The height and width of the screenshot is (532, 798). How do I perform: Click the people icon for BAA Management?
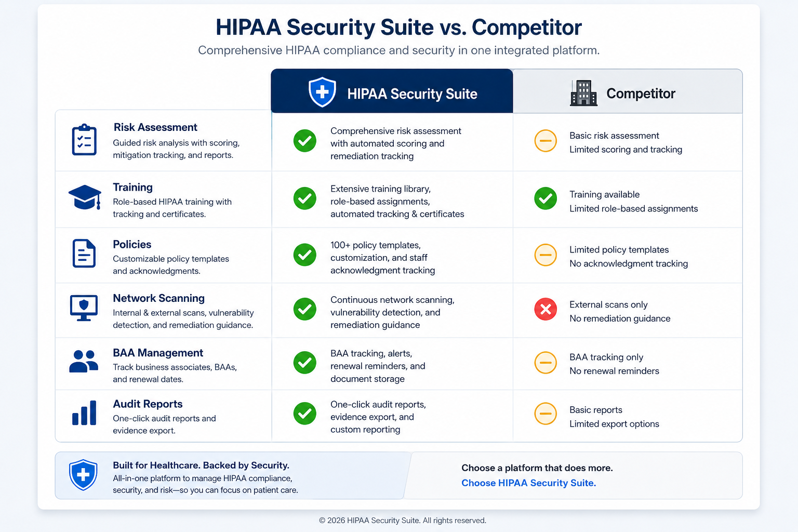tap(84, 361)
